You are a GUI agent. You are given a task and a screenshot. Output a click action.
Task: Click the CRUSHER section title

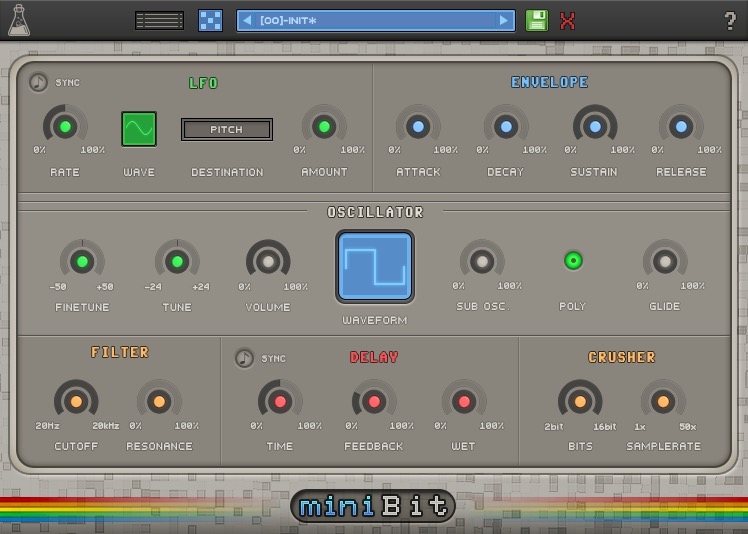[622, 357]
